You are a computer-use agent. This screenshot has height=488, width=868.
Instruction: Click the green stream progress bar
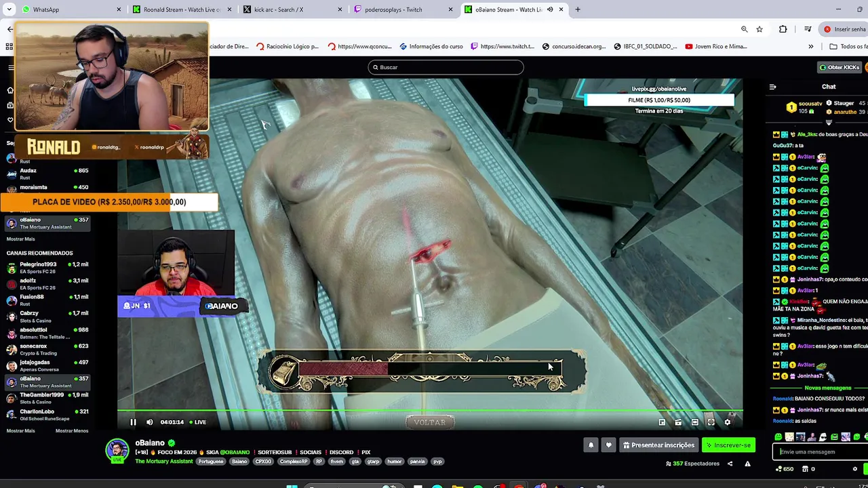pyautogui.click(x=430, y=410)
